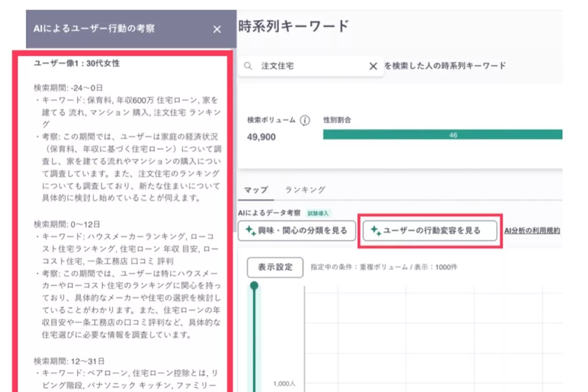Open the 表示設定 button

click(x=275, y=267)
